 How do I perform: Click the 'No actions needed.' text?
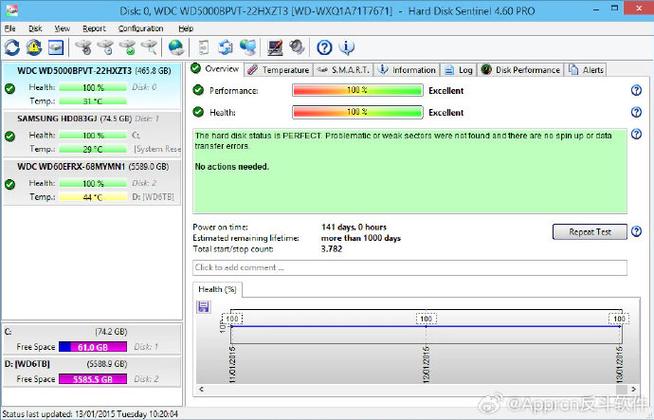232,167
